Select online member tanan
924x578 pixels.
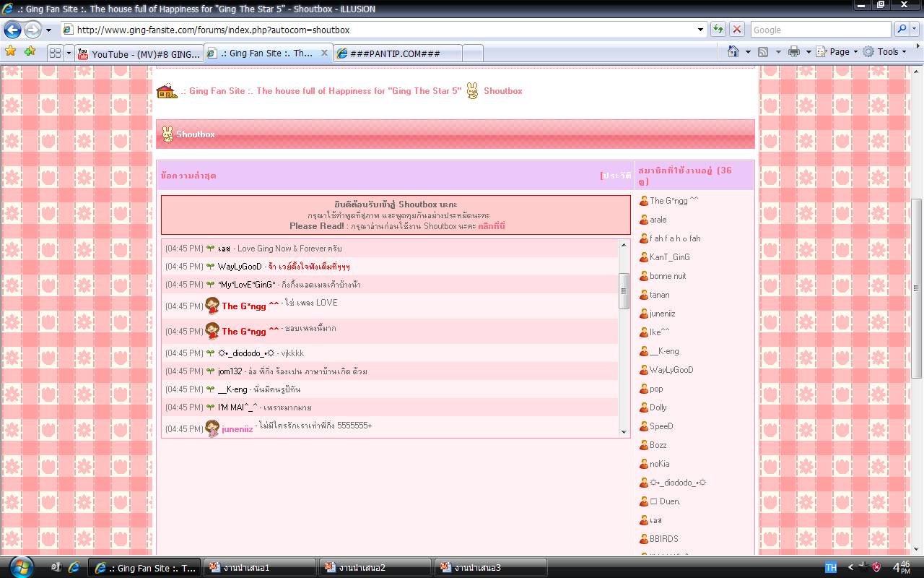click(659, 295)
